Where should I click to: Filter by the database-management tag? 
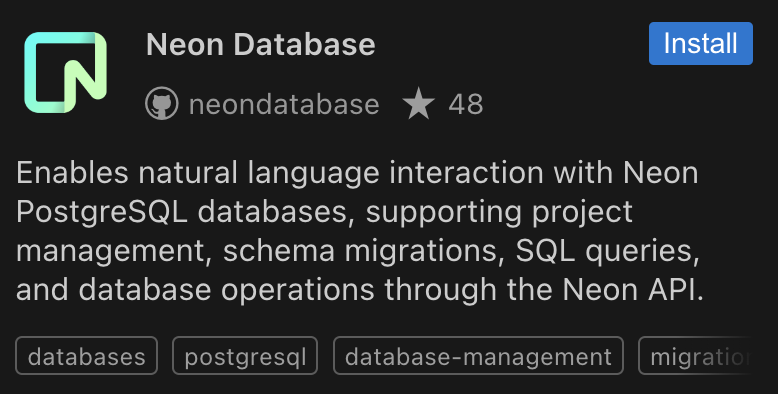tap(478, 356)
